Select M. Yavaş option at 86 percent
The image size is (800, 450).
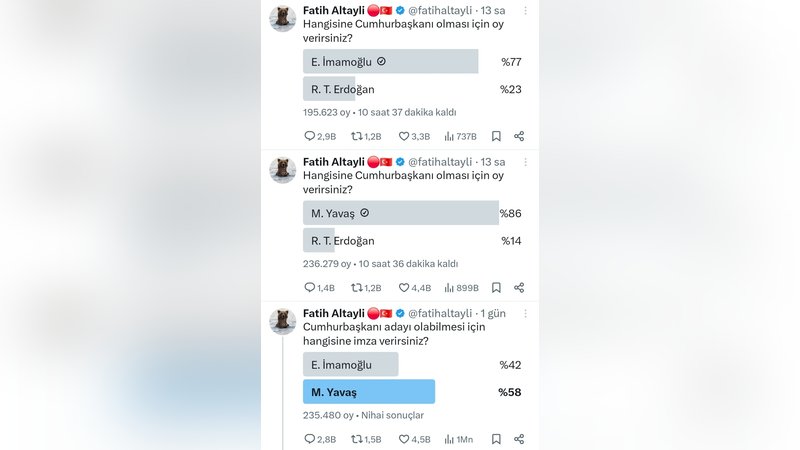tap(400, 213)
